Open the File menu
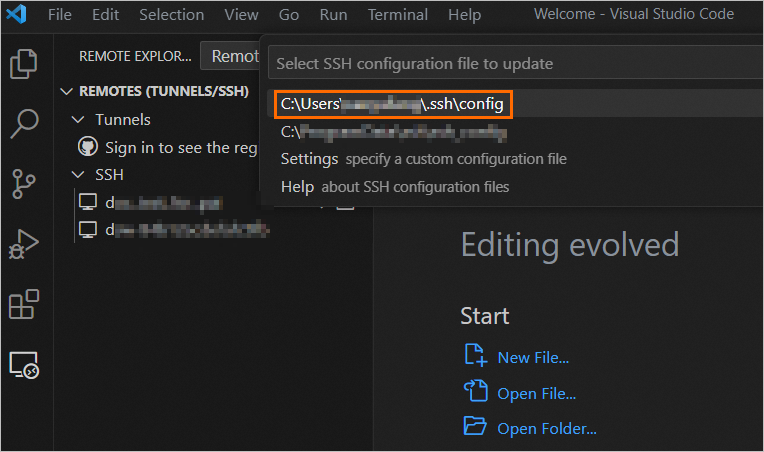This screenshot has width=764, height=452. 60,15
